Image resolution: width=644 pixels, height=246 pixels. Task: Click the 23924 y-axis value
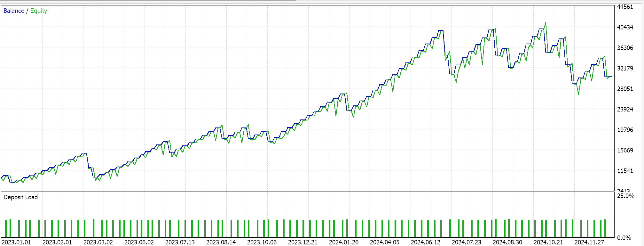pos(625,109)
